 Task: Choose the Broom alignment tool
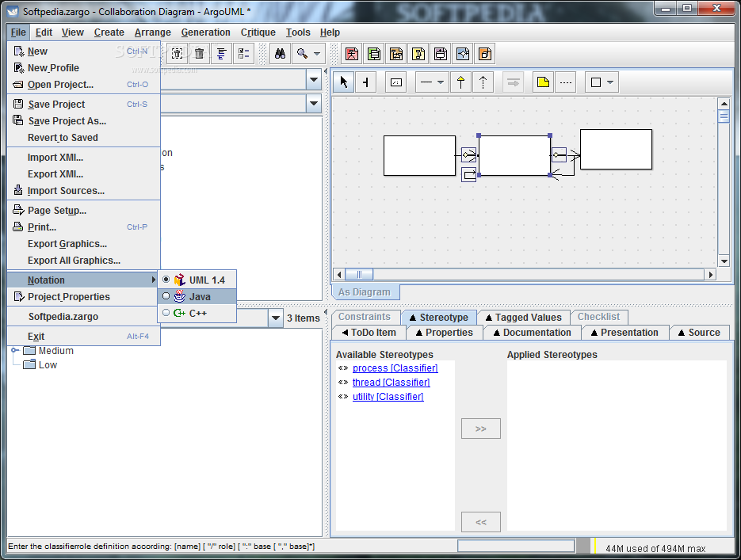[x=366, y=82]
